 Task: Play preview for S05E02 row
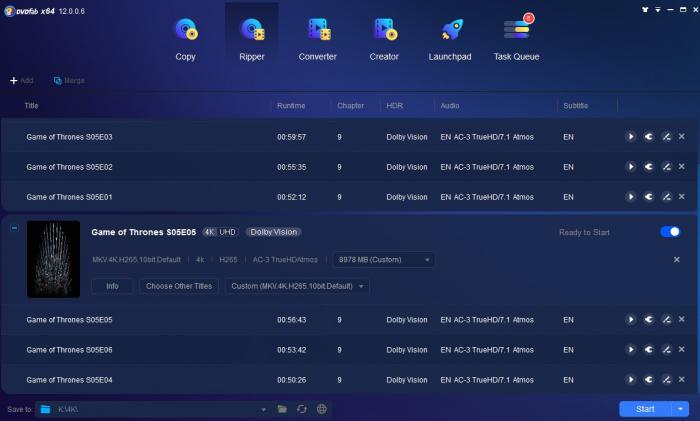(631, 167)
